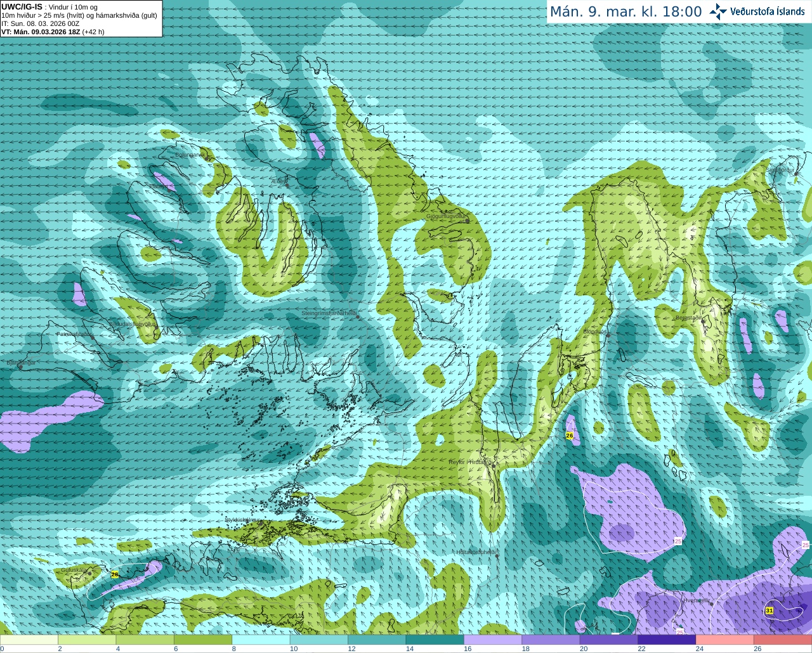812x653 pixels.
Task: Click the Steingrímsfjarðarheiði station label
Action: pyautogui.click(x=329, y=313)
